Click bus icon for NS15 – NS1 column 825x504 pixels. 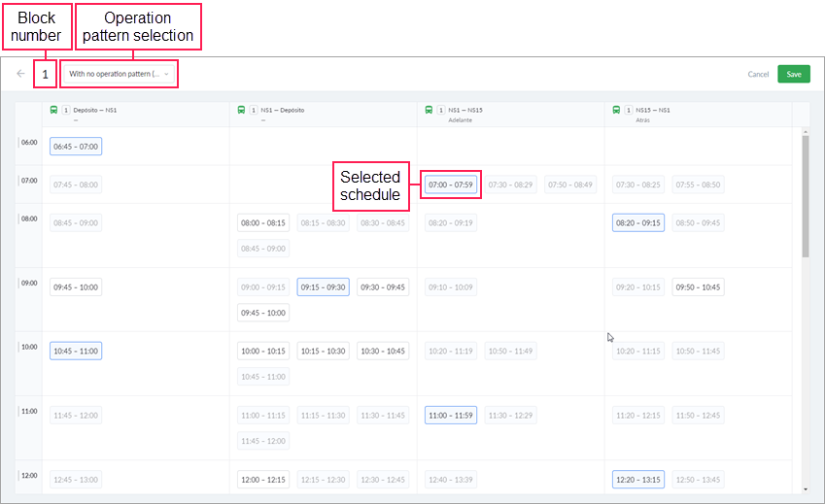click(616, 110)
